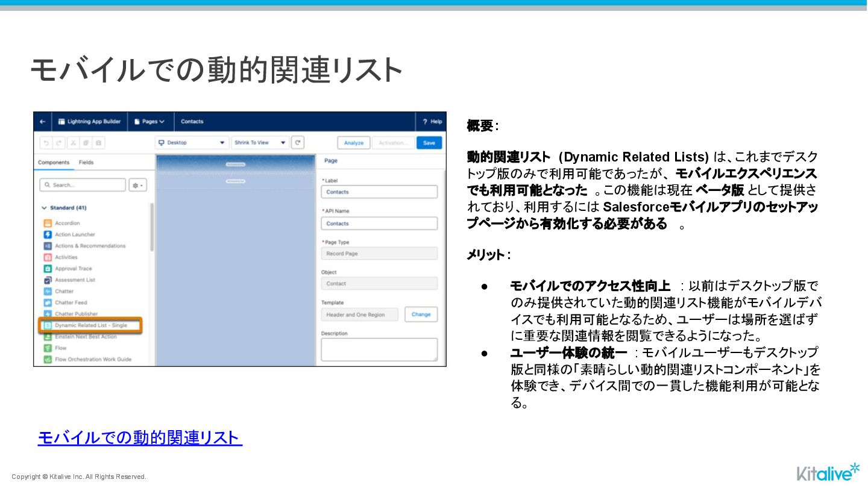Open the Desktop form factor dropdown
Image resolution: width=868 pixels, height=488 pixels.
tap(192, 143)
